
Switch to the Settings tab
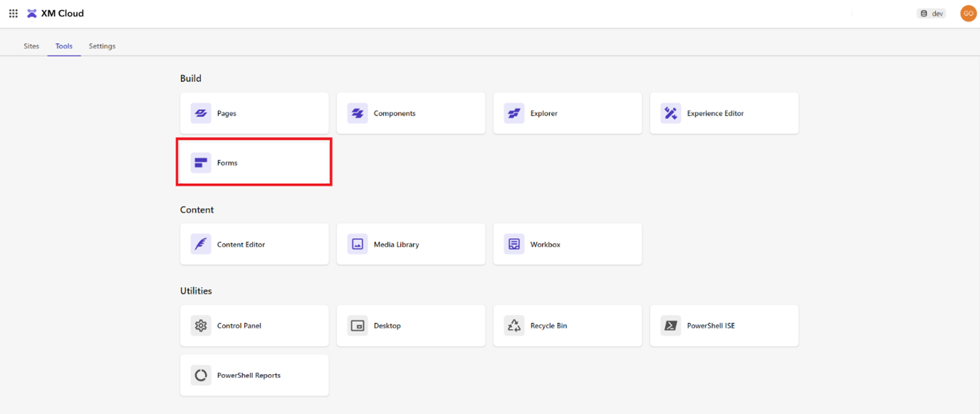coord(102,46)
